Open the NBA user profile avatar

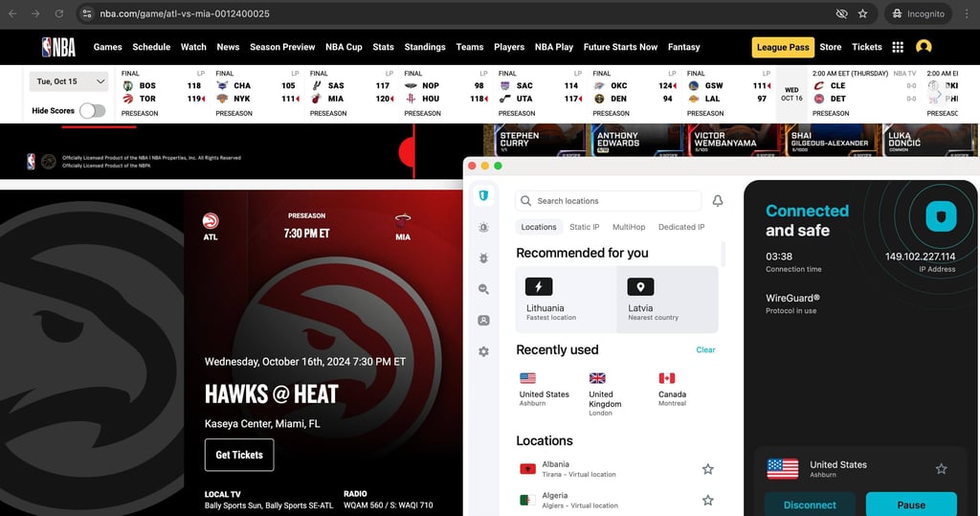click(924, 47)
